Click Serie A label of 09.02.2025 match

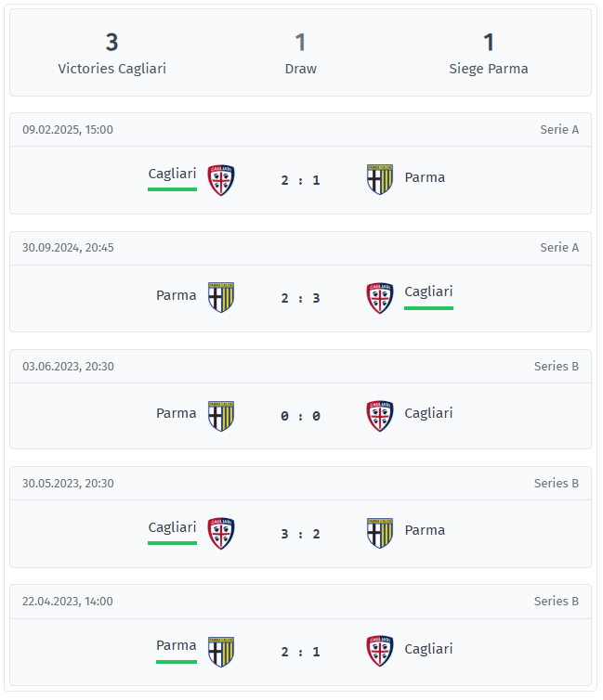point(559,129)
